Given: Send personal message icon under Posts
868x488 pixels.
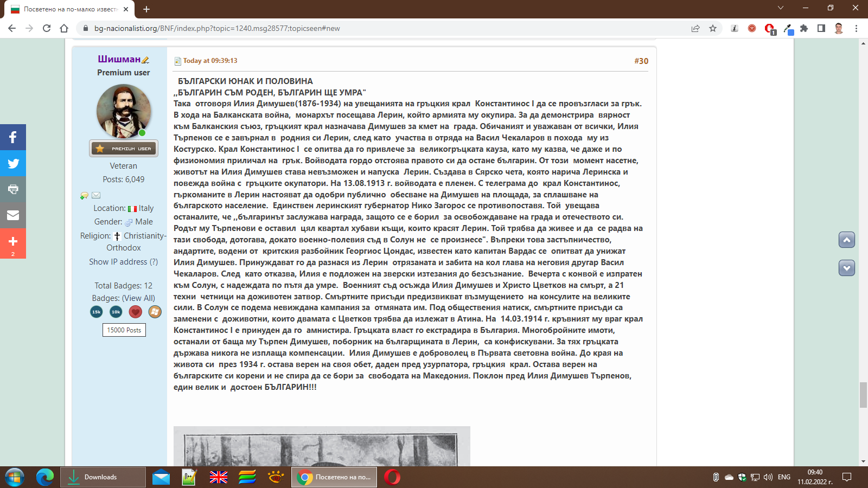Looking at the screenshot, I should pyautogui.click(x=84, y=195).
